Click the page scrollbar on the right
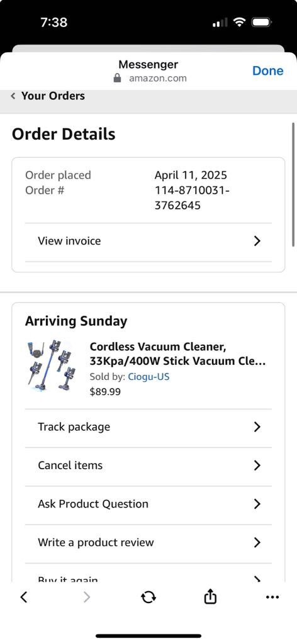 pyautogui.click(x=294, y=184)
